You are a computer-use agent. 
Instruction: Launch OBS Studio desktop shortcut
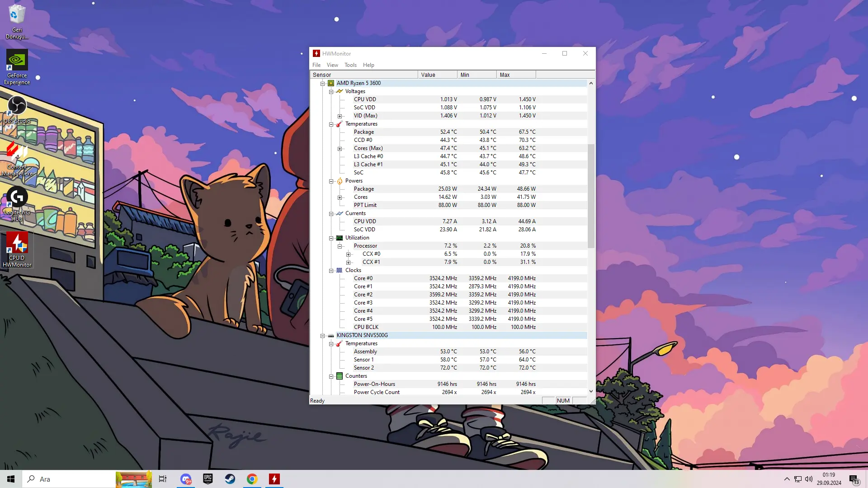point(17,110)
